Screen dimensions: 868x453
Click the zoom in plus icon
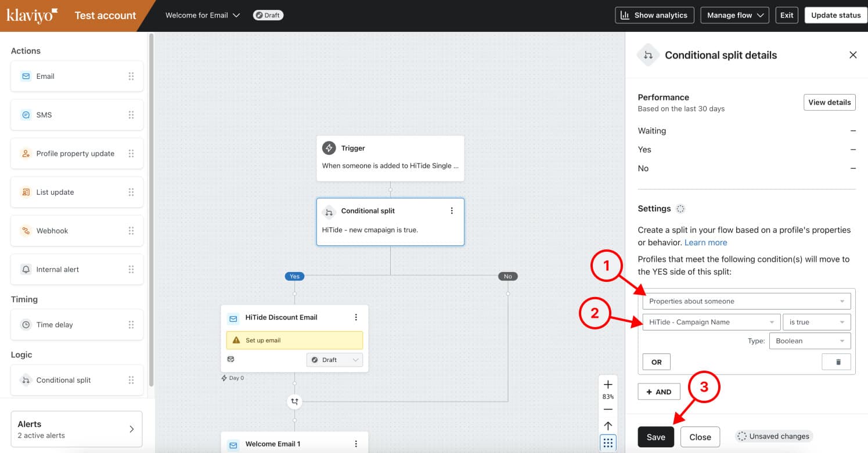[x=608, y=385]
